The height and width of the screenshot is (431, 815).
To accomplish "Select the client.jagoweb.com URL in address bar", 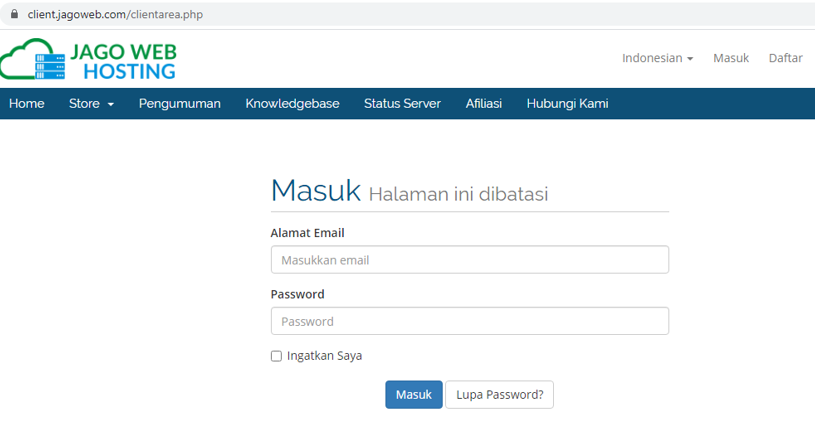I will 115,15.
